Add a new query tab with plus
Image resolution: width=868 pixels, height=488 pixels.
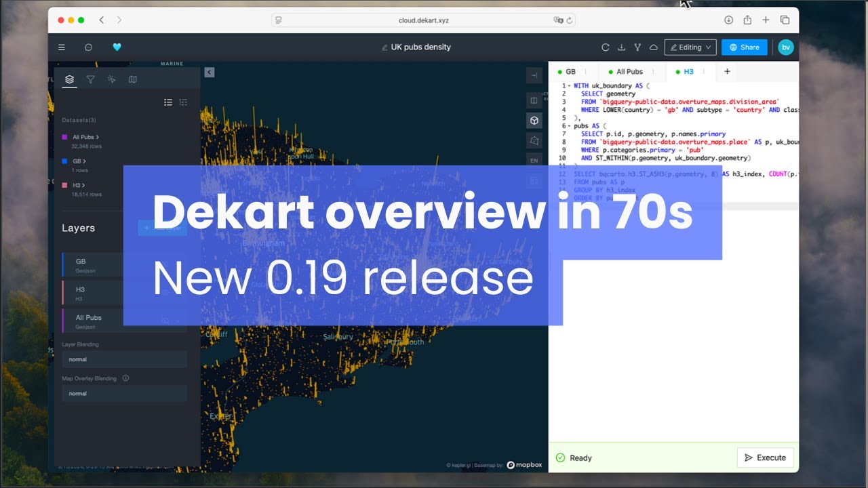pyautogui.click(x=727, y=71)
